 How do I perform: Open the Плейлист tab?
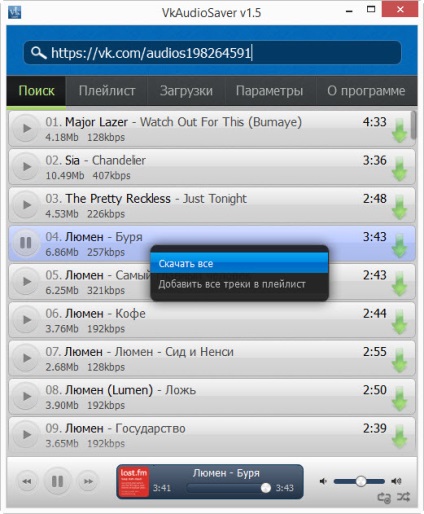point(107,91)
